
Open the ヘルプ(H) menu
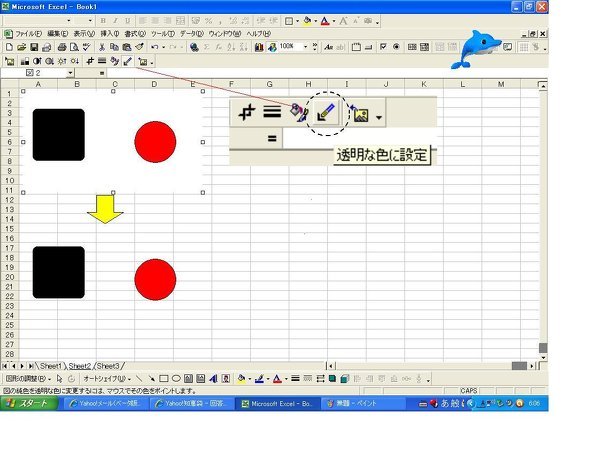pyautogui.click(x=259, y=34)
